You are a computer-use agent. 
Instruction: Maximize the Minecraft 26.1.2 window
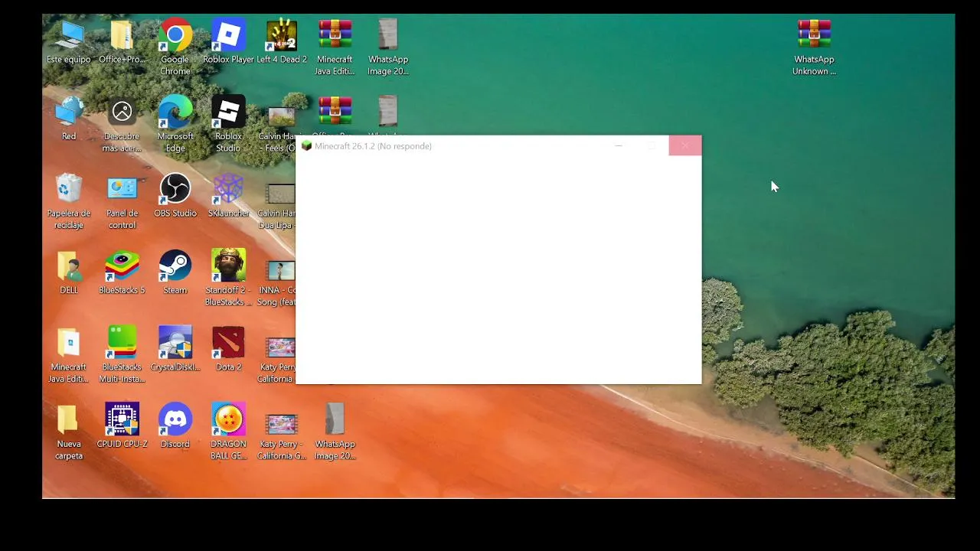tap(652, 145)
